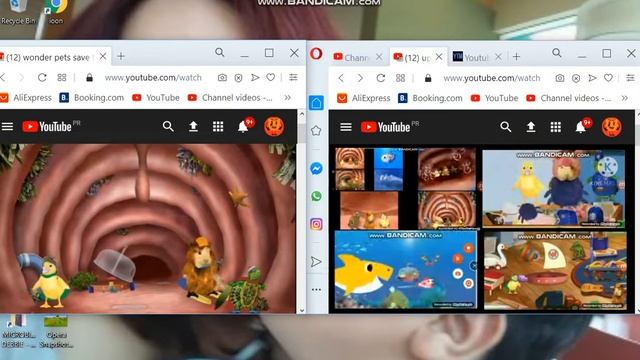
Task: Upload a video via the YouTube upload icon in right window
Action: click(531, 127)
